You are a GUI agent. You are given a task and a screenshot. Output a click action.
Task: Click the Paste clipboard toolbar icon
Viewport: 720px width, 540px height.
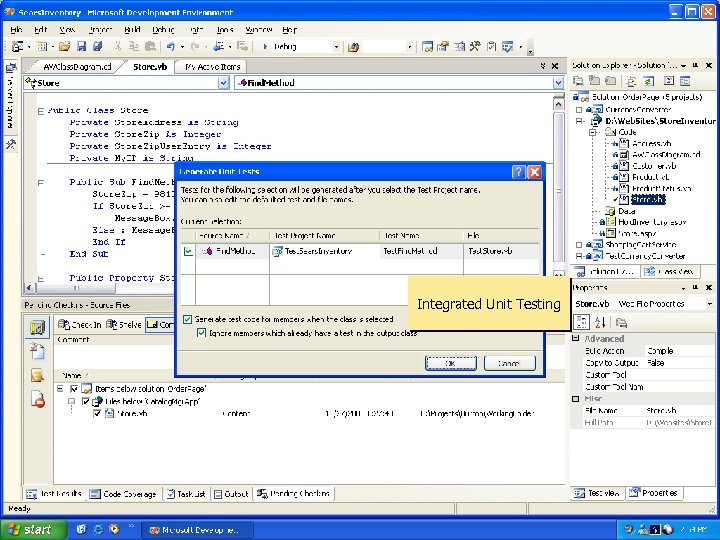point(150,46)
